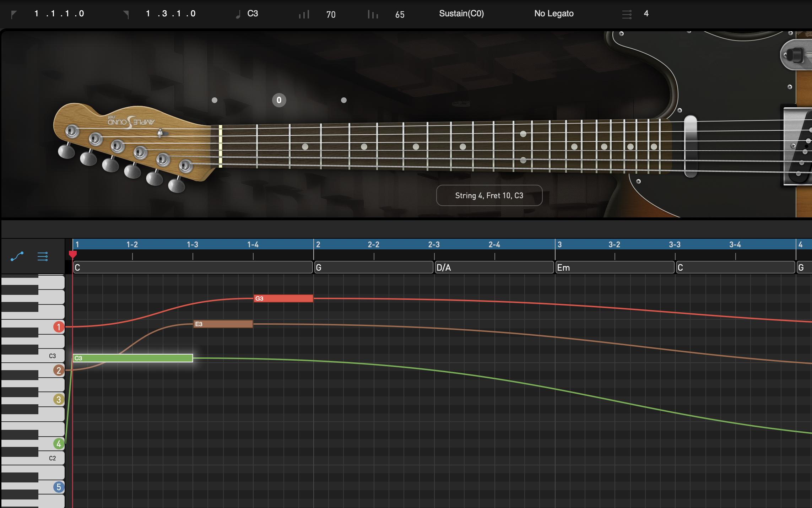Click the red playhead marker
Image resolution: width=812 pixels, height=508 pixels.
click(72, 254)
